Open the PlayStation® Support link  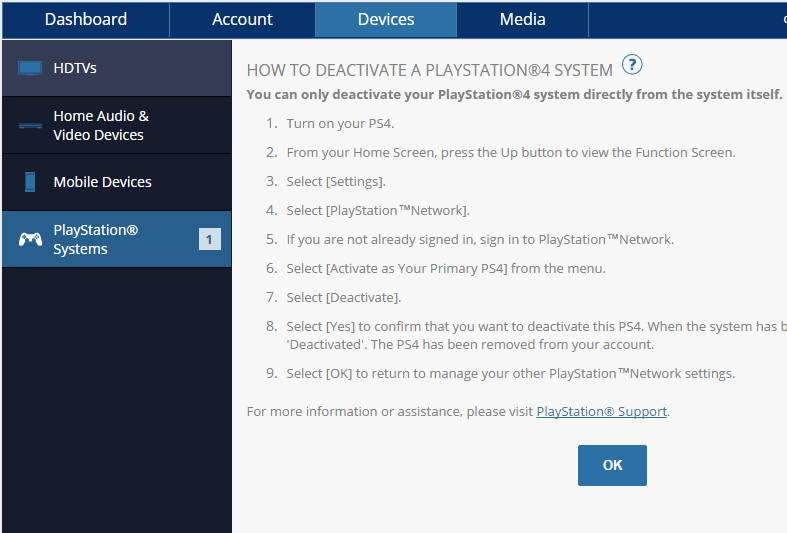coord(602,412)
